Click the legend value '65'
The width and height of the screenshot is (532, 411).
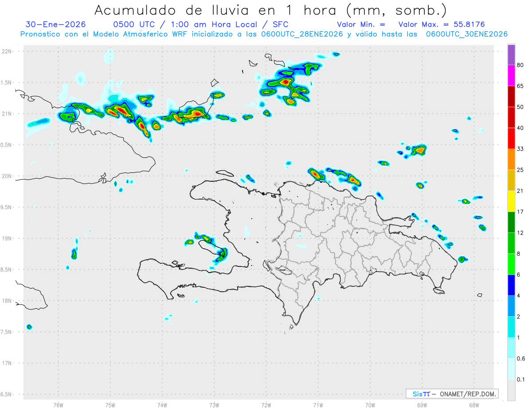coord(520,86)
